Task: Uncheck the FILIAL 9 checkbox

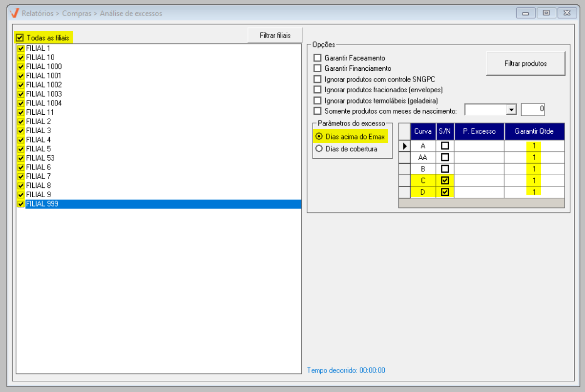Action: pos(21,195)
